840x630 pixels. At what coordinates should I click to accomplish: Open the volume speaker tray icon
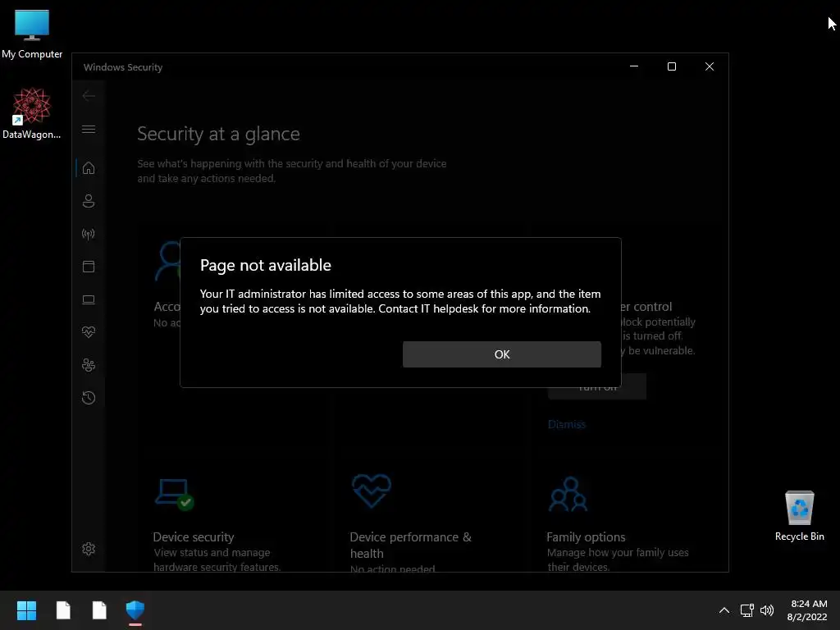pos(767,610)
